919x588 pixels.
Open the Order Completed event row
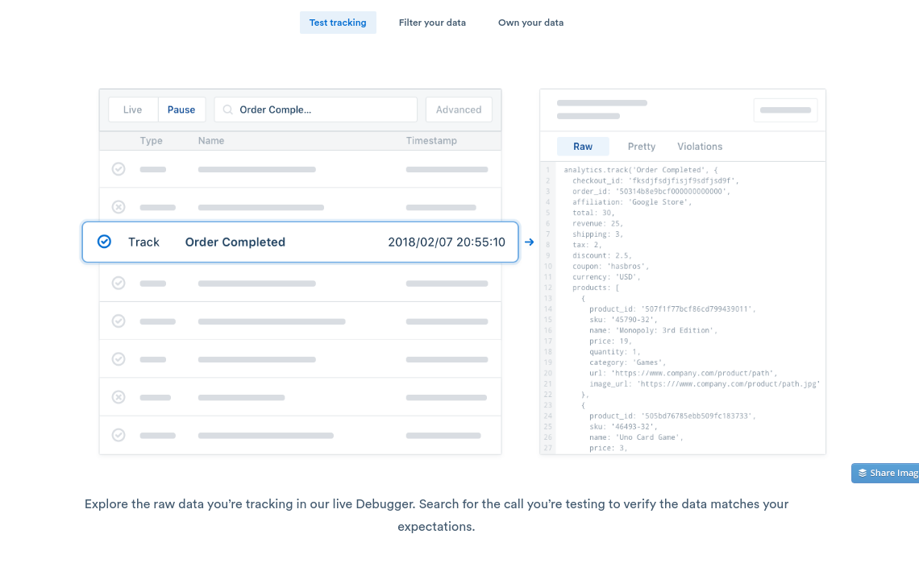pyautogui.click(x=300, y=242)
